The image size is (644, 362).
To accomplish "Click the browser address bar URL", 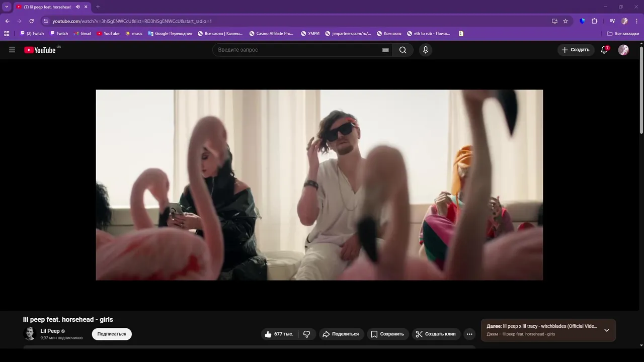I will pyautogui.click(x=132, y=21).
